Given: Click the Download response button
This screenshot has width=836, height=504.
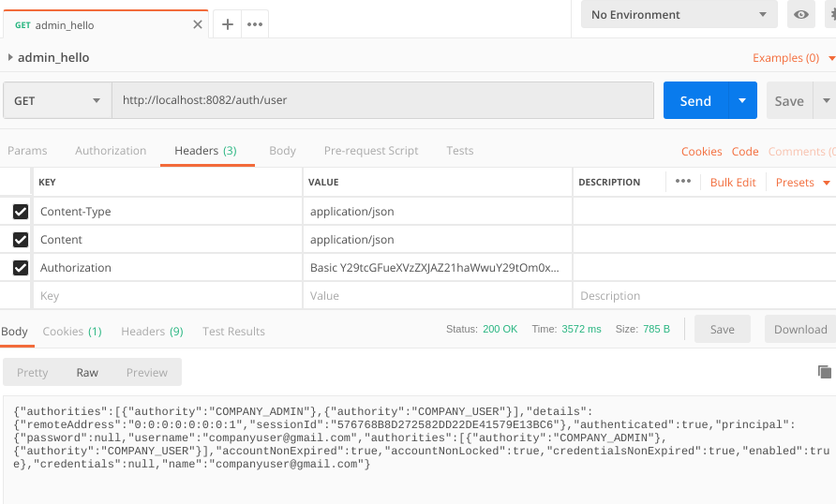Looking at the screenshot, I should tap(800, 329).
